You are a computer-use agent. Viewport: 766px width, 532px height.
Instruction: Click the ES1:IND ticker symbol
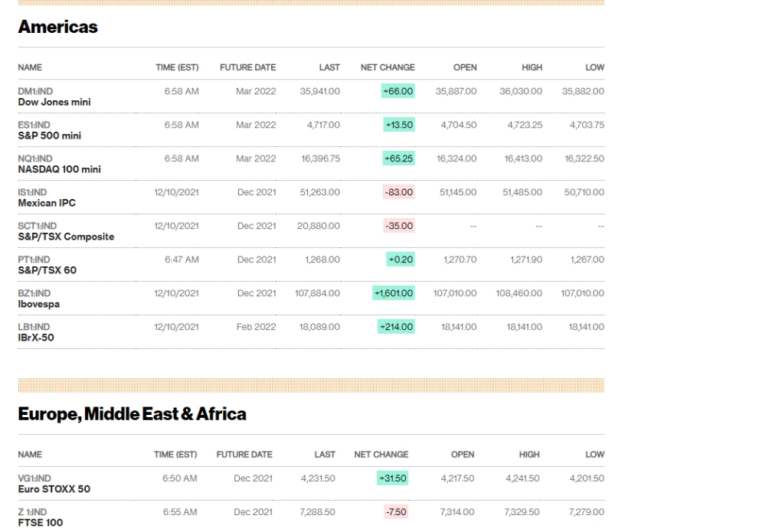pyautogui.click(x=34, y=125)
